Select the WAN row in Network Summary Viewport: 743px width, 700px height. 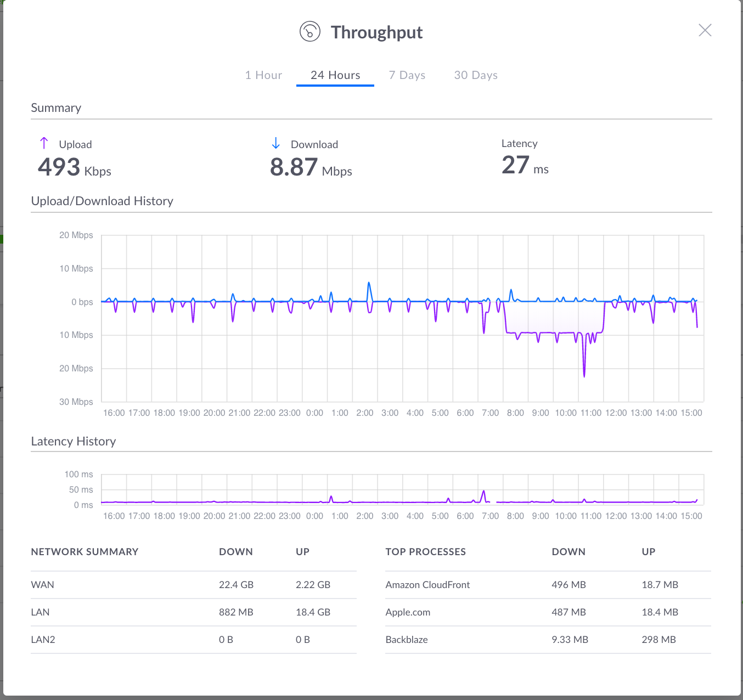43,585
